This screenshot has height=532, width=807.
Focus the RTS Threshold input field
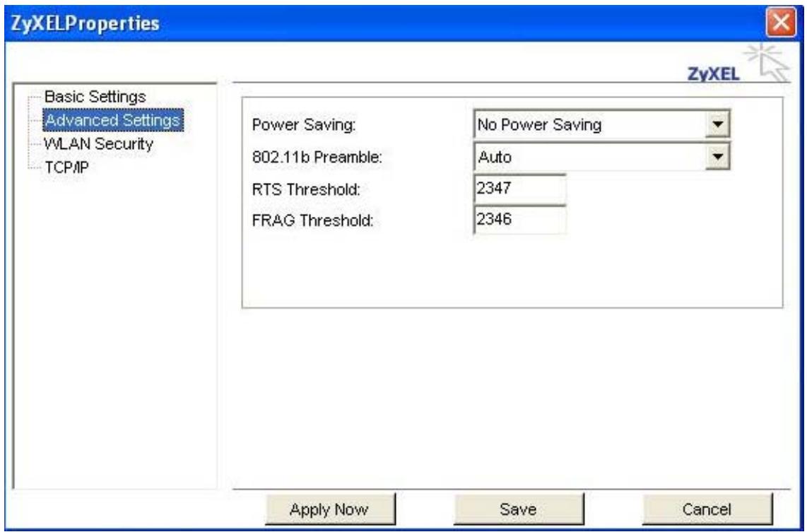[x=520, y=189]
